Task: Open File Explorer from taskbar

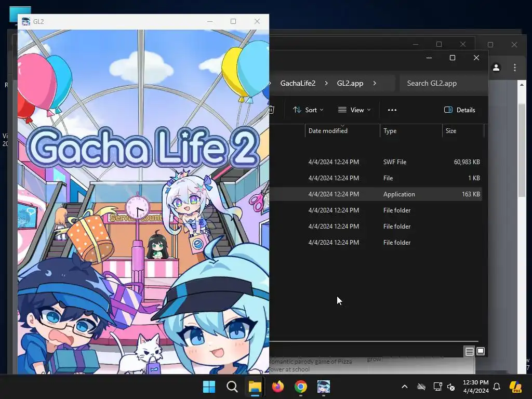Action: coord(255,387)
